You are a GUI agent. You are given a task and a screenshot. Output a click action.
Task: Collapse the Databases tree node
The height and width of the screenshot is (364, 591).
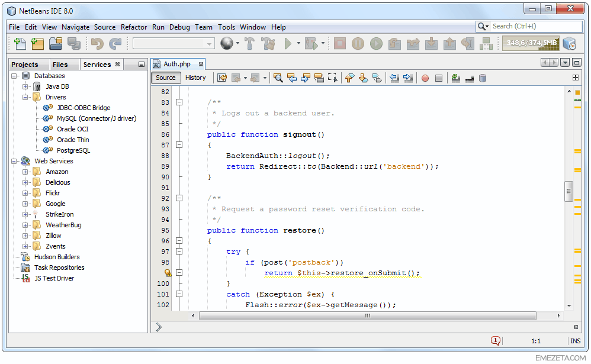point(14,76)
